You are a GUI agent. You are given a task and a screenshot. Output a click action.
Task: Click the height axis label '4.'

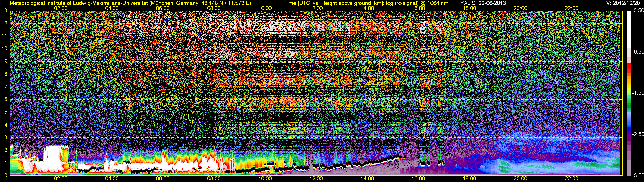click(x=6, y=125)
